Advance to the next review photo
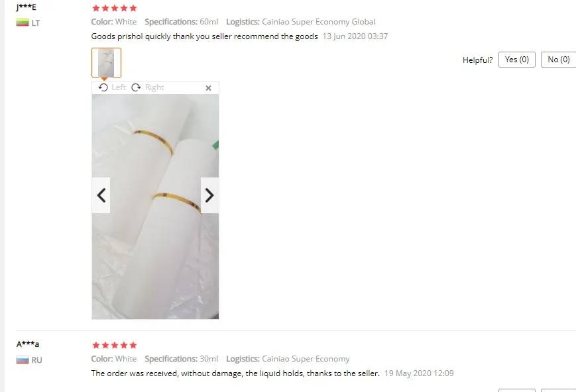This screenshot has height=392, width=576. coord(209,195)
